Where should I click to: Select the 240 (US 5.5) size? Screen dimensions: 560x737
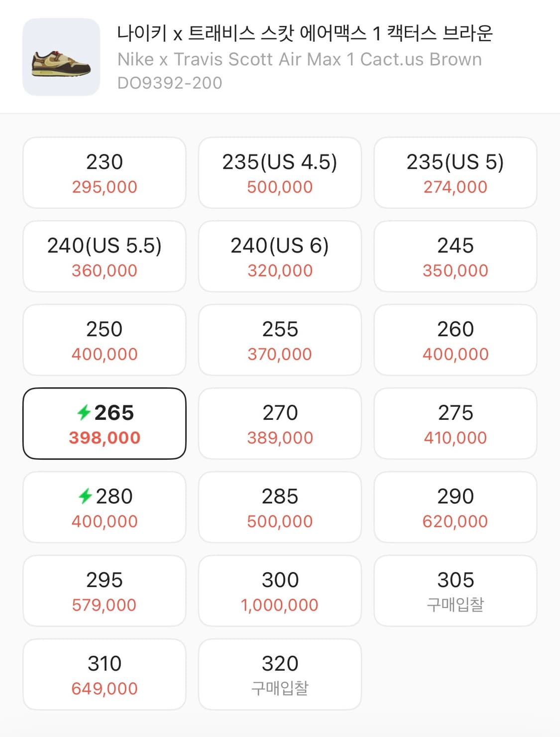click(105, 256)
